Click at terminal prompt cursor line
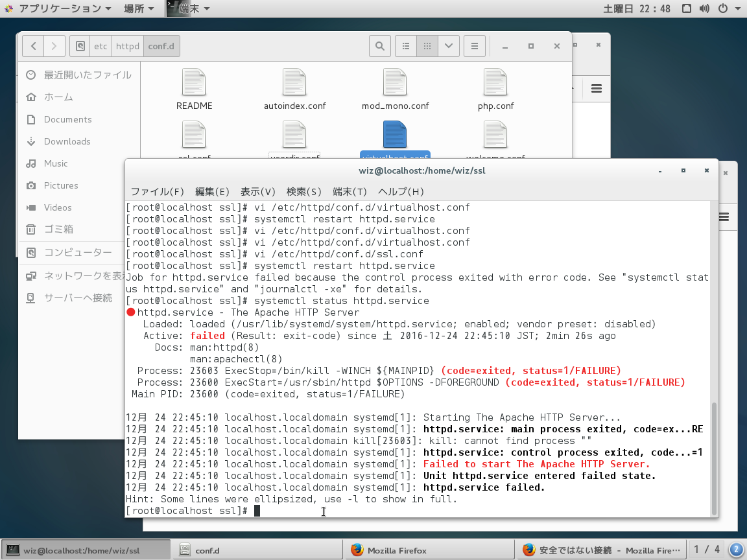 pyautogui.click(x=257, y=511)
